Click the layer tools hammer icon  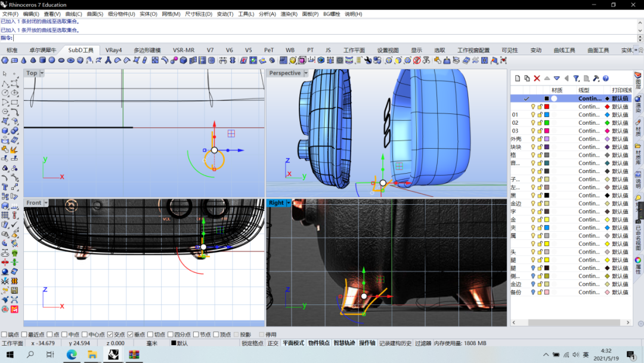596,78
